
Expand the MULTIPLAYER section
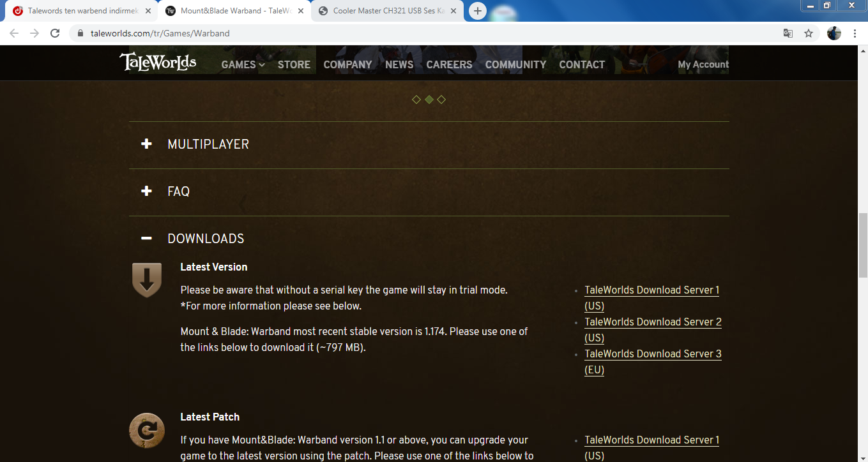pyautogui.click(x=429, y=144)
